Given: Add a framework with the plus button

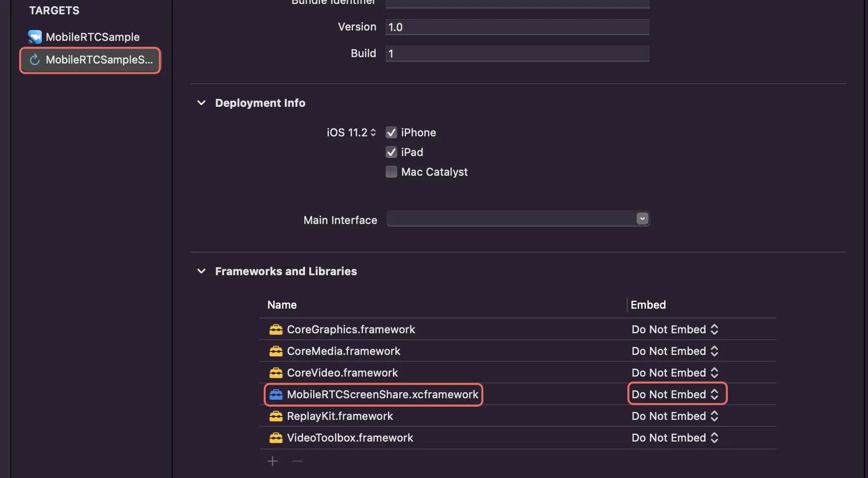Looking at the screenshot, I should pyautogui.click(x=272, y=461).
